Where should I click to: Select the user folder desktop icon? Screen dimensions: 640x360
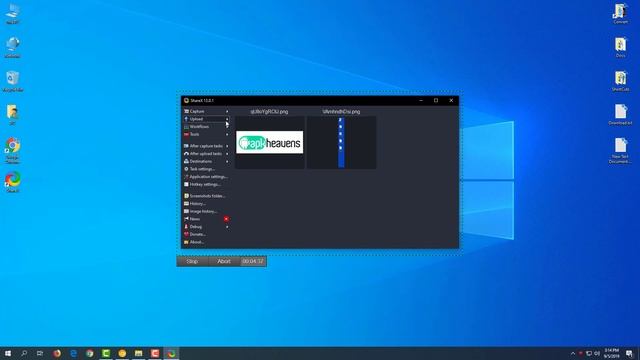click(13, 115)
